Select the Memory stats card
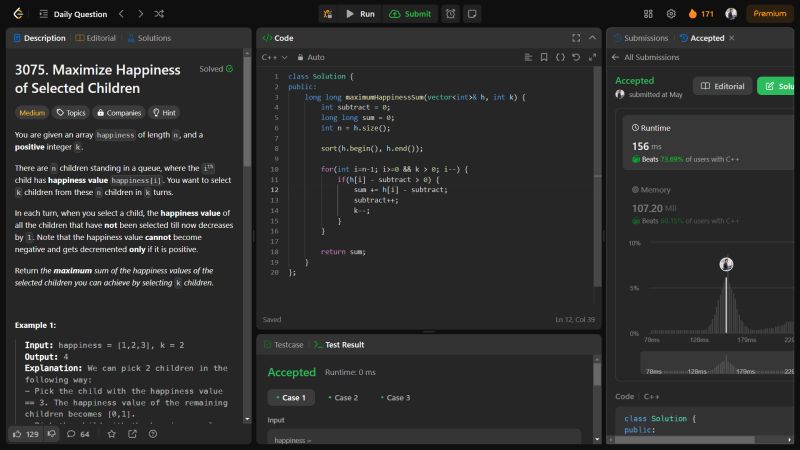Screen dimensions: 800x450 tap(709, 205)
